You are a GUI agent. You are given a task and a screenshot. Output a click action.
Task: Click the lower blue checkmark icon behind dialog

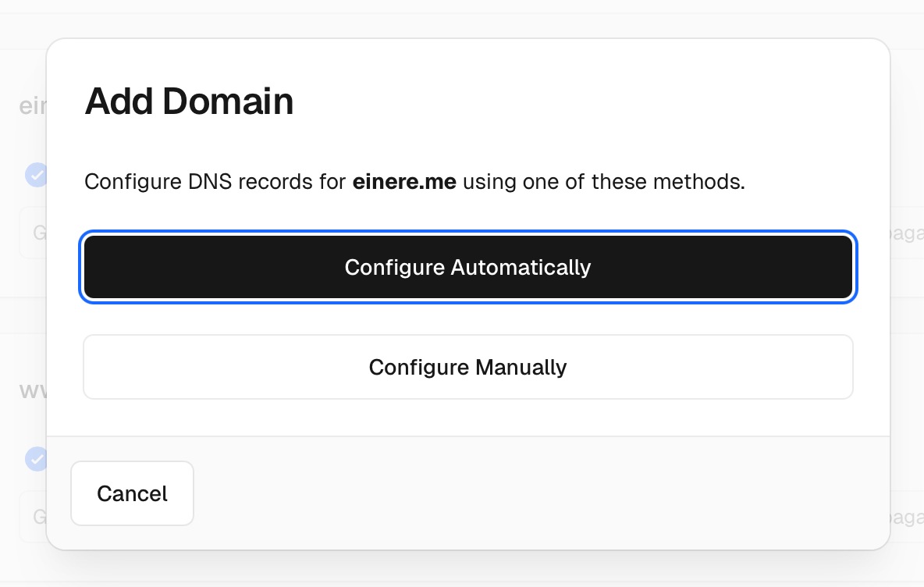click(x=36, y=458)
